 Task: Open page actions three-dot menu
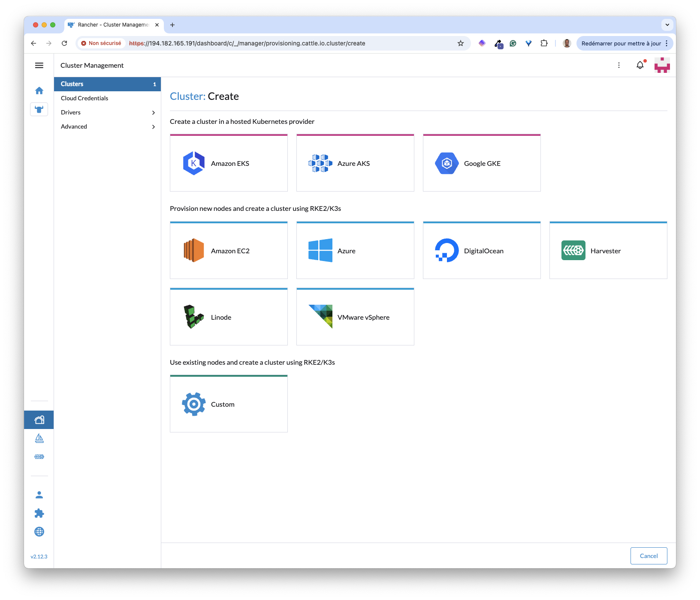[619, 65]
